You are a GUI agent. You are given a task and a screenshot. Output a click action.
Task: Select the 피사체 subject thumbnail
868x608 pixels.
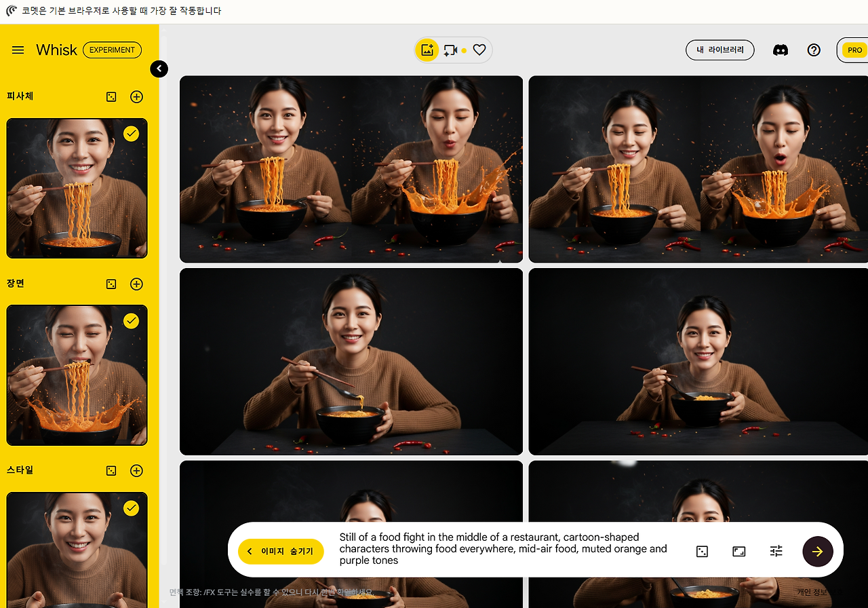(77, 189)
